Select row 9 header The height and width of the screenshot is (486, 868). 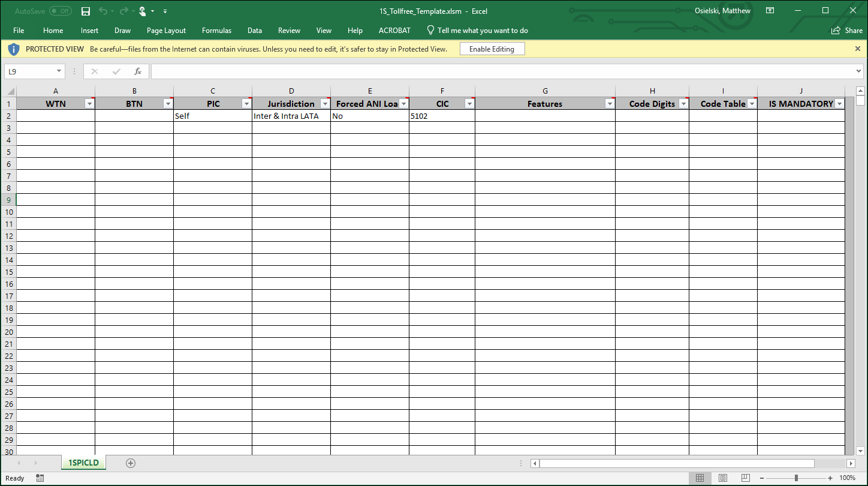point(8,200)
